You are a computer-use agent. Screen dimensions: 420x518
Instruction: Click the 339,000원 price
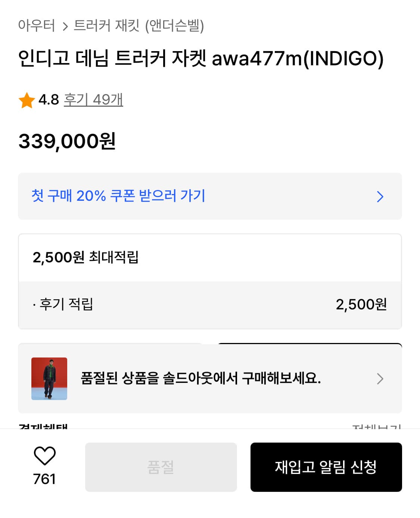tap(67, 141)
